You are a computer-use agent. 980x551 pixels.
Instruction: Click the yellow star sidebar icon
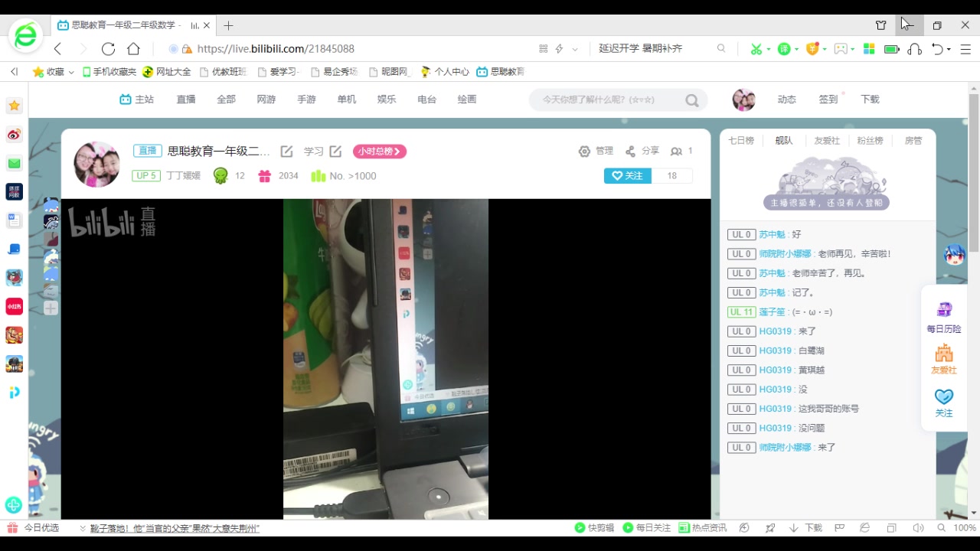[15, 106]
